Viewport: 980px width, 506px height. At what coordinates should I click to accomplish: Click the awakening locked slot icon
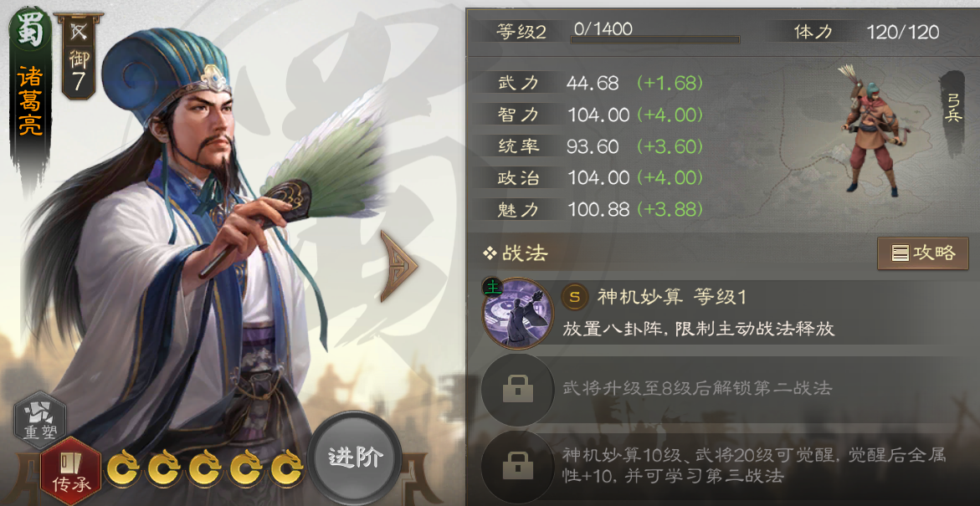(x=517, y=466)
